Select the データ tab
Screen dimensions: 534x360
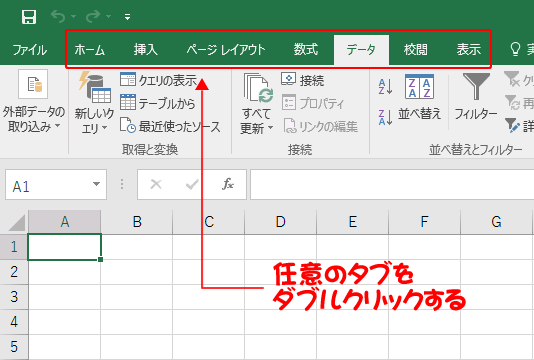(361, 50)
